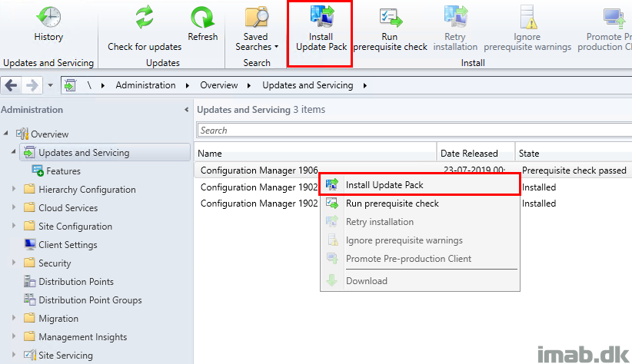The image size is (632, 364).
Task: Sort by the Name column header
Action: [315, 154]
